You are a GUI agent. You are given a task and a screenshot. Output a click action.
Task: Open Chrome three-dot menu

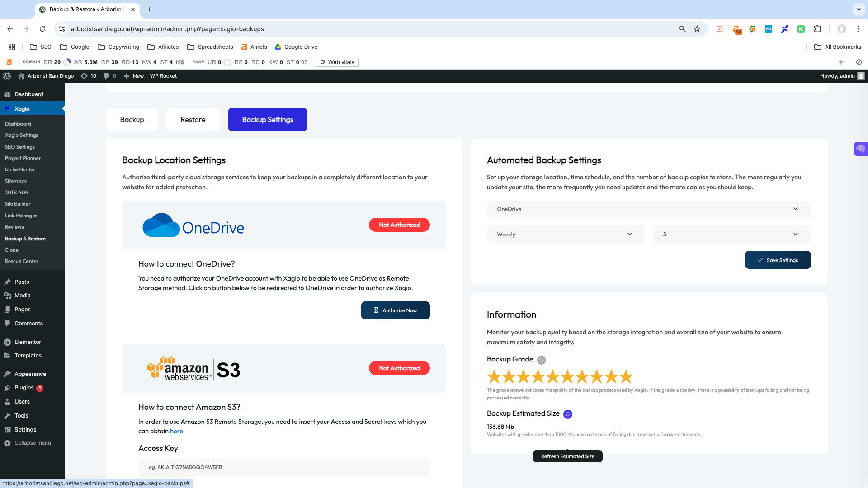(x=858, y=29)
